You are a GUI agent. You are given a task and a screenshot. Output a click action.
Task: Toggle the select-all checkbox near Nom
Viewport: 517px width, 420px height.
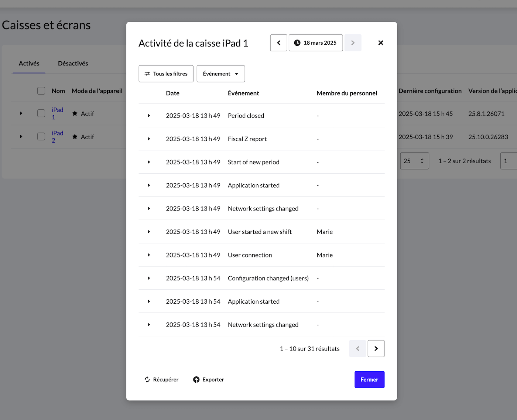coord(41,91)
